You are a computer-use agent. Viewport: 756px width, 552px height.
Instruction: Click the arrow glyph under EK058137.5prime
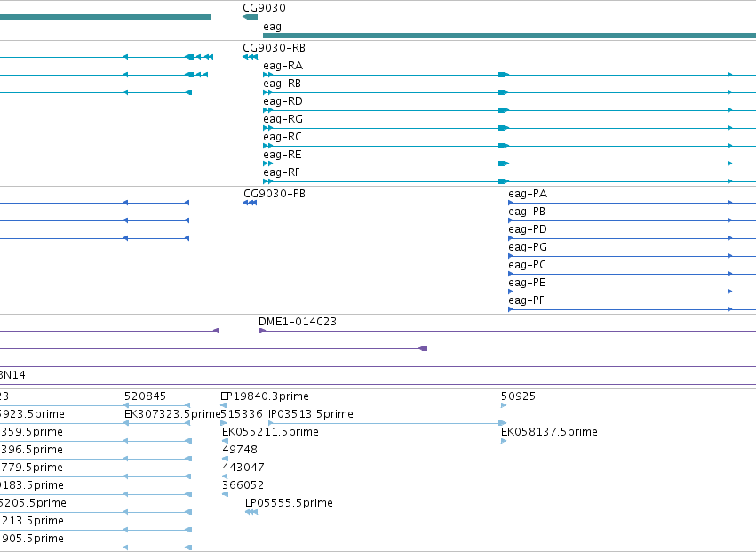(x=504, y=441)
